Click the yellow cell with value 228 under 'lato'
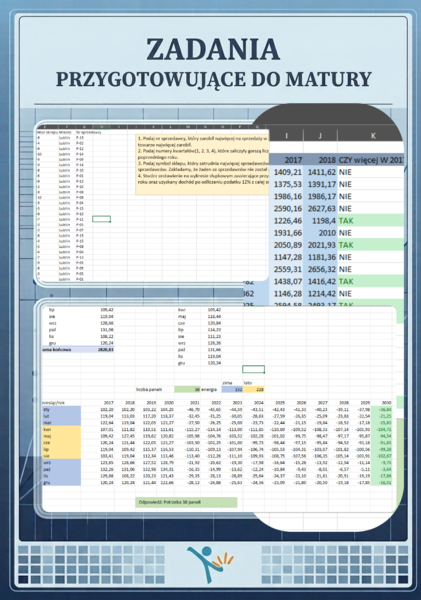 coord(254,390)
